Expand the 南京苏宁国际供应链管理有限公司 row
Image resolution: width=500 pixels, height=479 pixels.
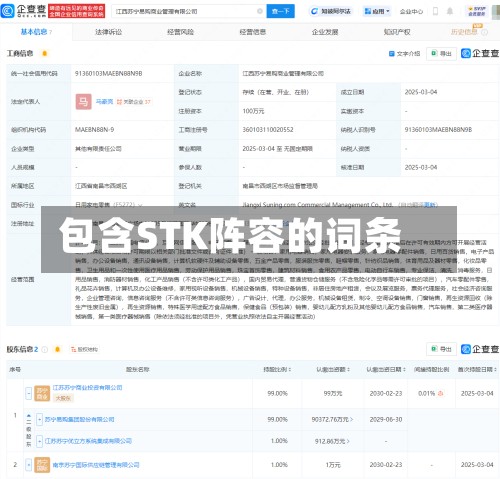[29, 465]
